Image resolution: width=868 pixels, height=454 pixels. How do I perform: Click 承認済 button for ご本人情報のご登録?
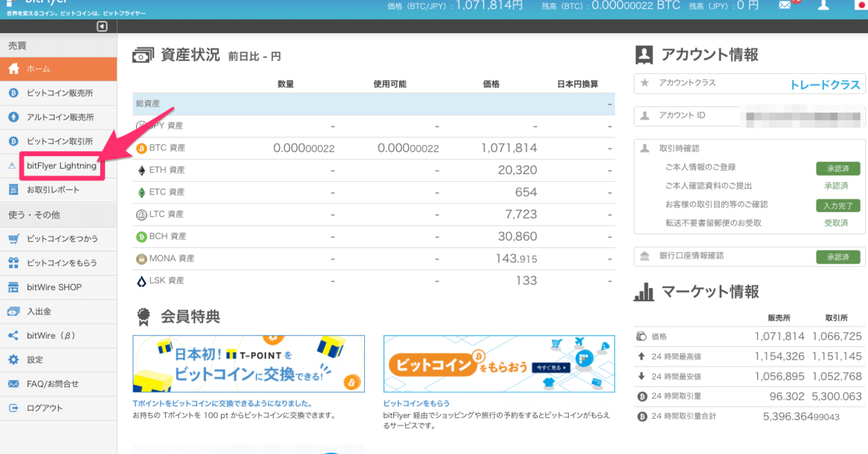(837, 168)
